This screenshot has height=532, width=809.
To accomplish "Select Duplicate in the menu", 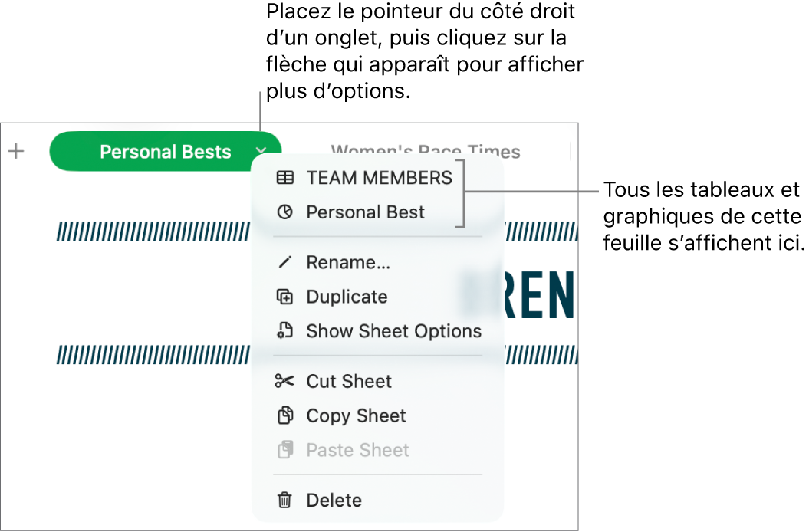I will (347, 297).
